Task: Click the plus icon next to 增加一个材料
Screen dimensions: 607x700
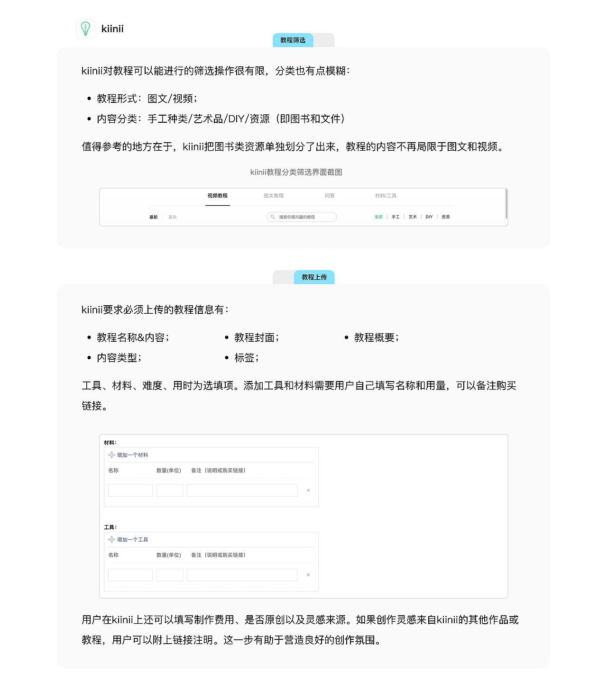Action: tap(112, 455)
